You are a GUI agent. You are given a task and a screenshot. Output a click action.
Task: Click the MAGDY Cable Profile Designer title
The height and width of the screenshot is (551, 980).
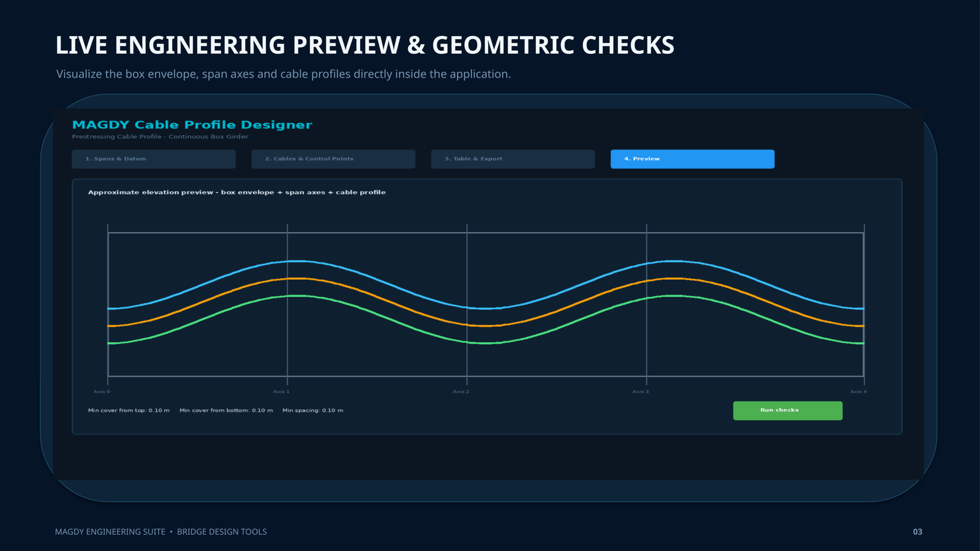point(192,125)
